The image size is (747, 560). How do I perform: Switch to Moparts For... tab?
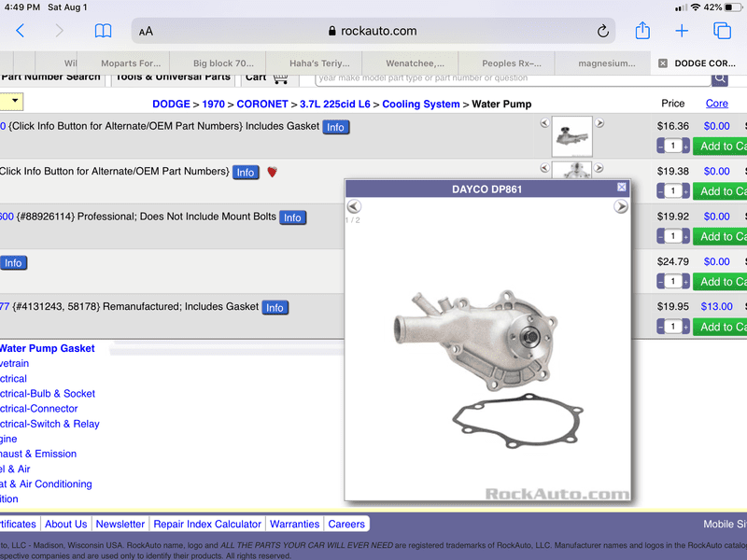[x=131, y=63]
